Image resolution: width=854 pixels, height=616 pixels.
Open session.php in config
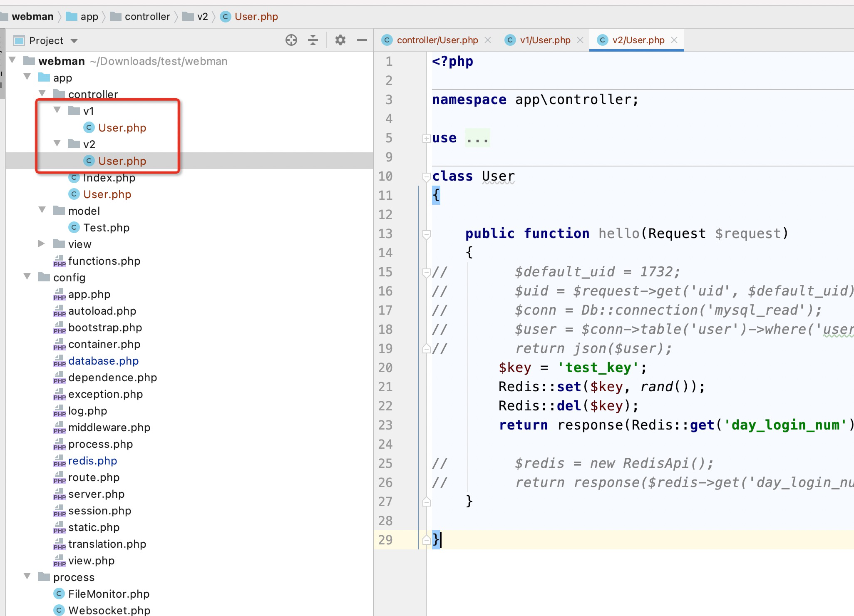tap(99, 511)
